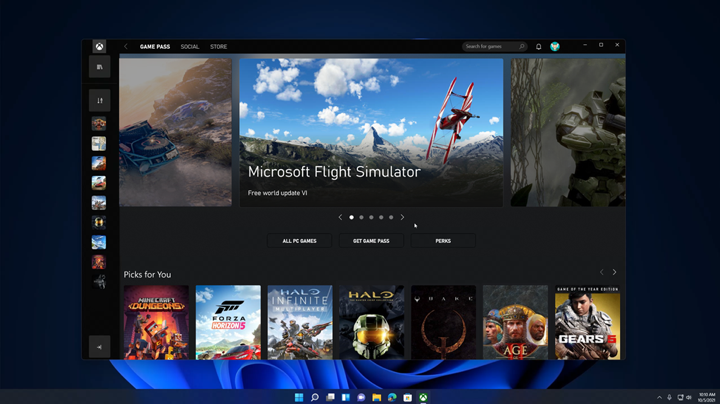Open the Windows Start menu

click(x=299, y=397)
